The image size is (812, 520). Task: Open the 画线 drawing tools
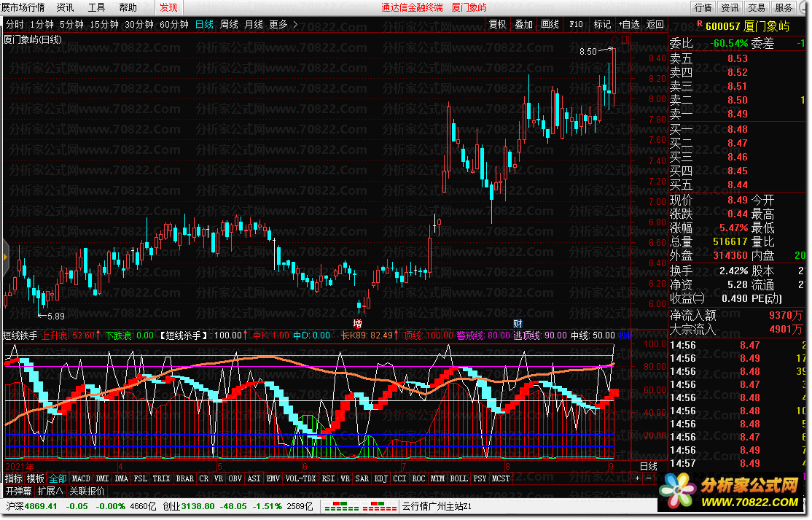point(550,24)
